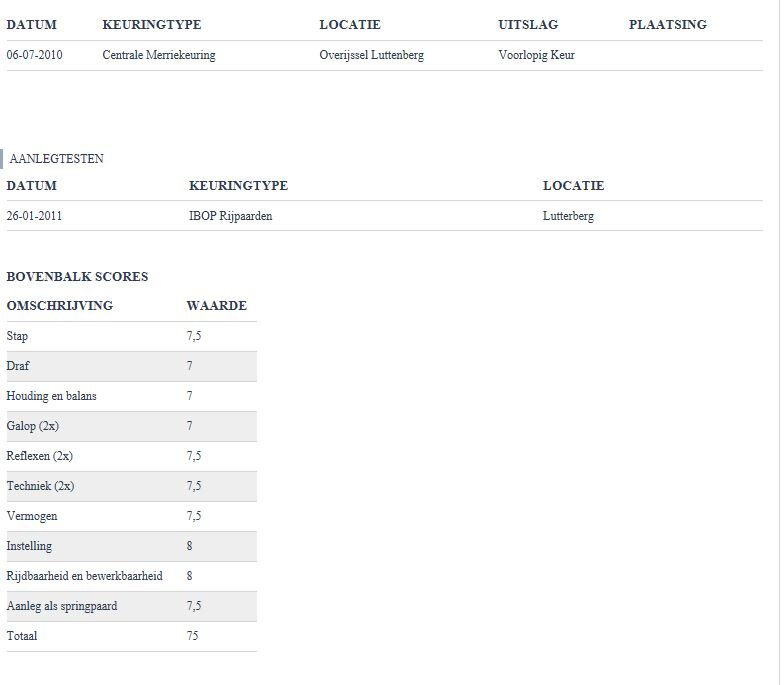
Task: Click the WAARDE column header
Action: (x=216, y=306)
